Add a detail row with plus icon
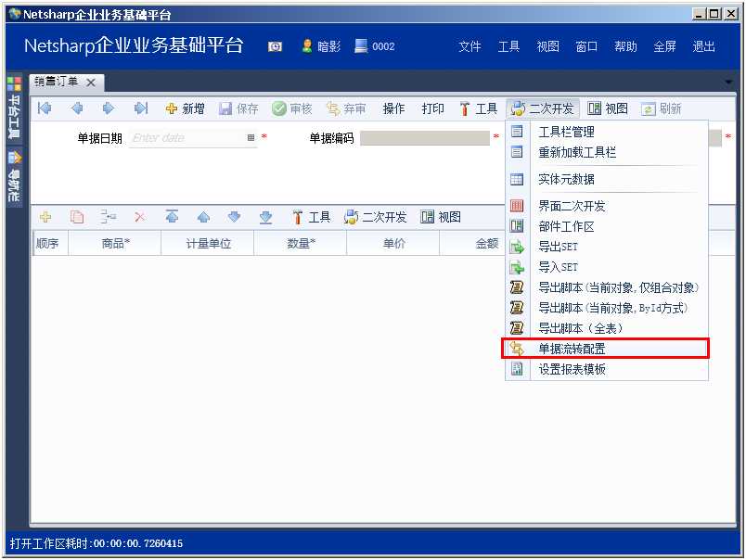The height and width of the screenshot is (560, 746). click(45, 217)
